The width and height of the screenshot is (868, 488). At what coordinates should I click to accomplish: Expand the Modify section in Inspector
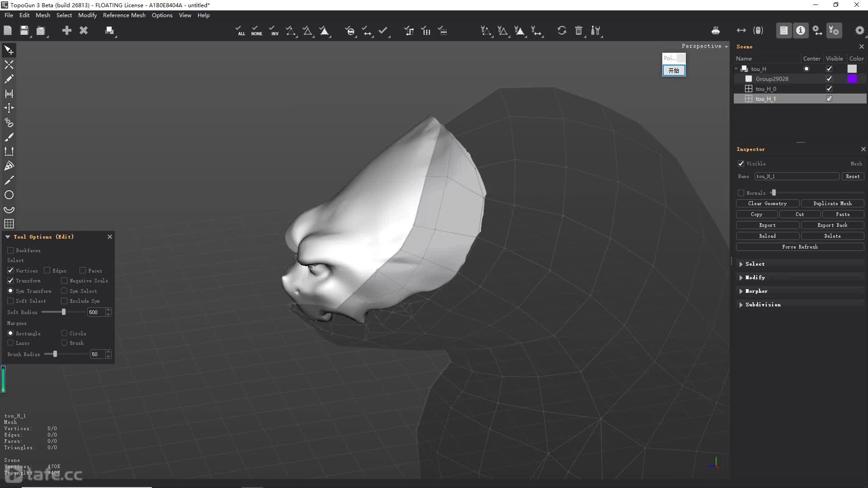(x=741, y=277)
